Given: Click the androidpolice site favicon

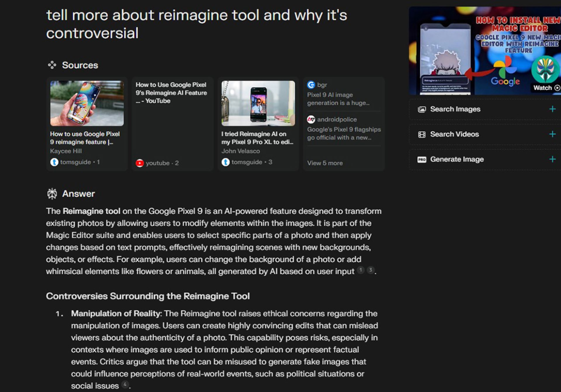Looking at the screenshot, I should pyautogui.click(x=311, y=119).
